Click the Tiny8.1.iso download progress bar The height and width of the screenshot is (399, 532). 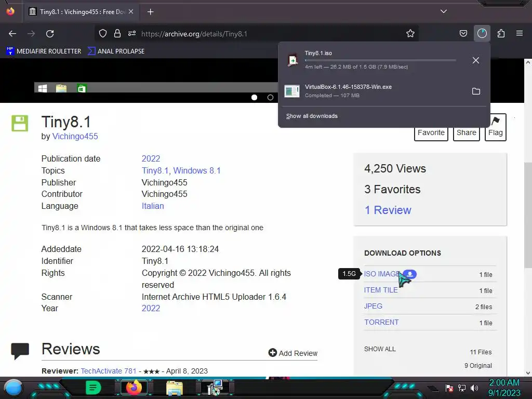pyautogui.click(x=380, y=60)
